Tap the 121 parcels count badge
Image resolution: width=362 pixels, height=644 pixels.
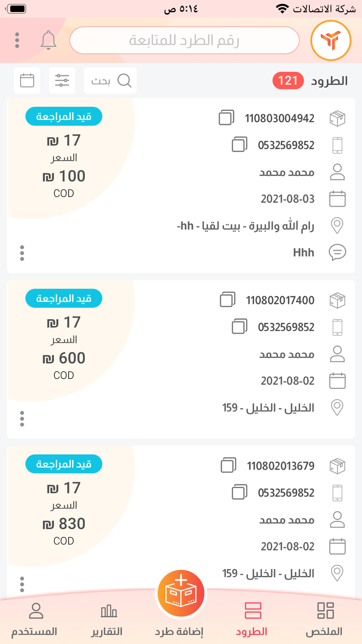click(288, 80)
